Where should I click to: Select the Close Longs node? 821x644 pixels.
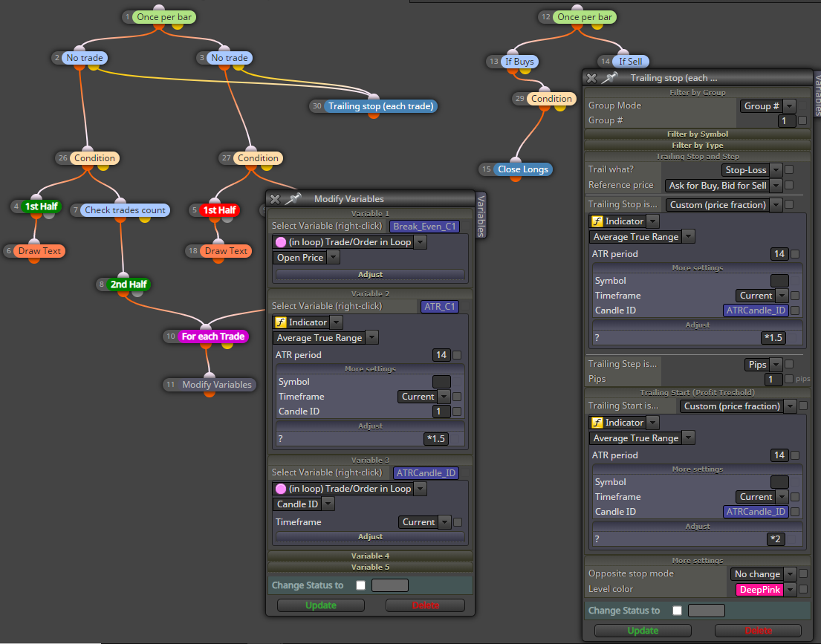522,169
